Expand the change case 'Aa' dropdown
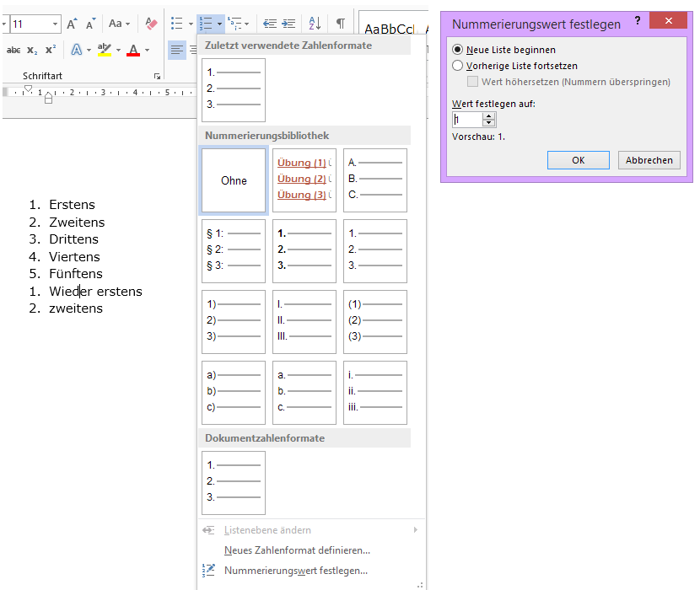 tap(128, 24)
